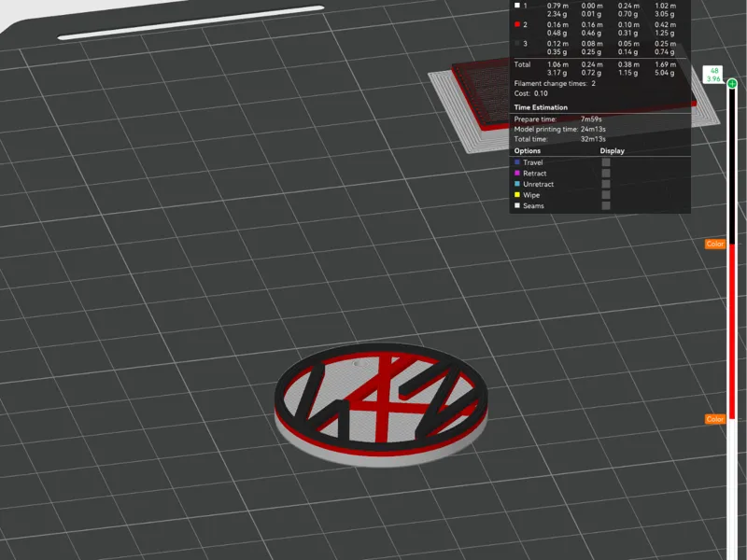Click the dark filament 3 color swatch
The width and height of the screenshot is (747, 560).
pyautogui.click(x=517, y=43)
